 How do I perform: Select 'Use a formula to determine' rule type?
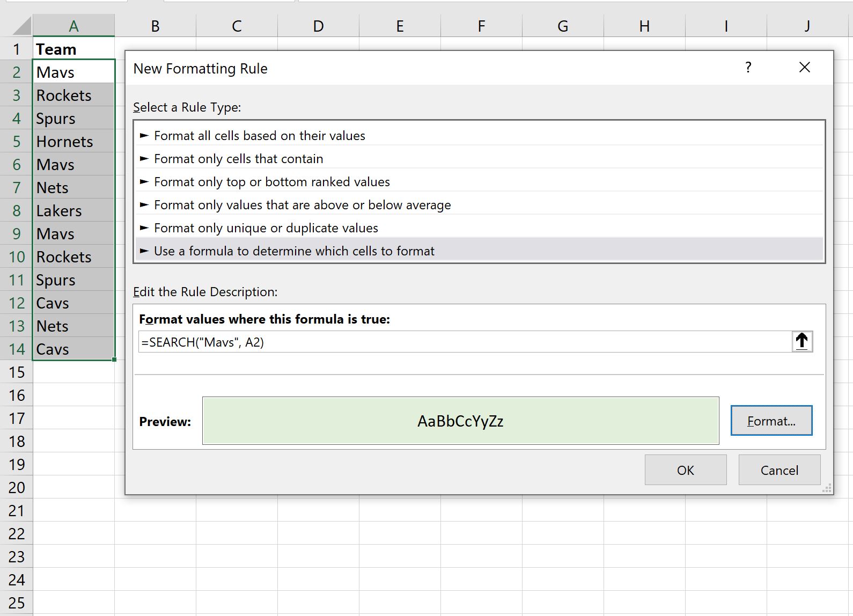coord(479,251)
